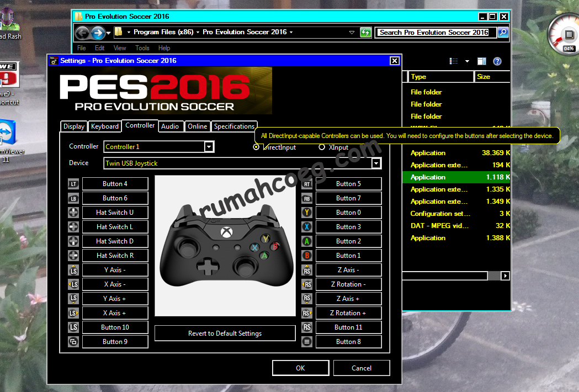Click the Explorer help question mark icon
The width and height of the screenshot is (579, 392).
(x=497, y=61)
